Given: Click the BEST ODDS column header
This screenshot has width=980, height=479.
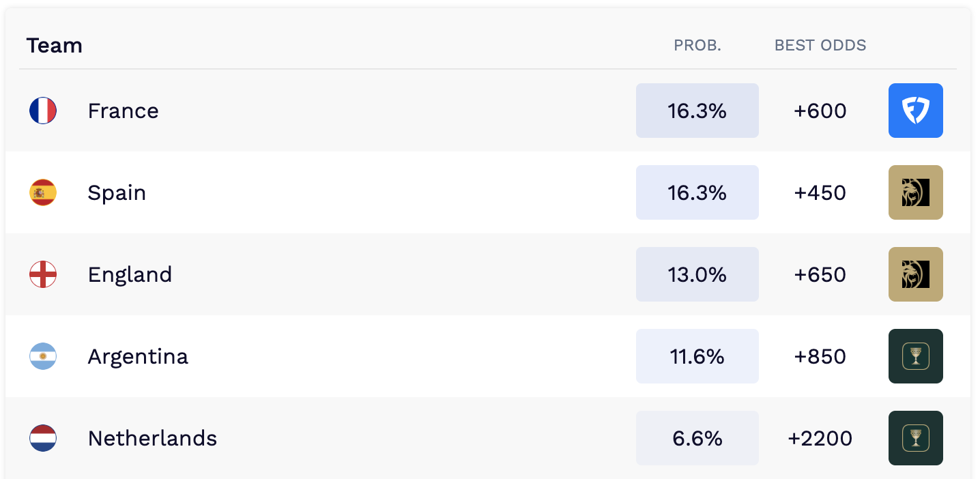Looking at the screenshot, I should [x=820, y=46].
